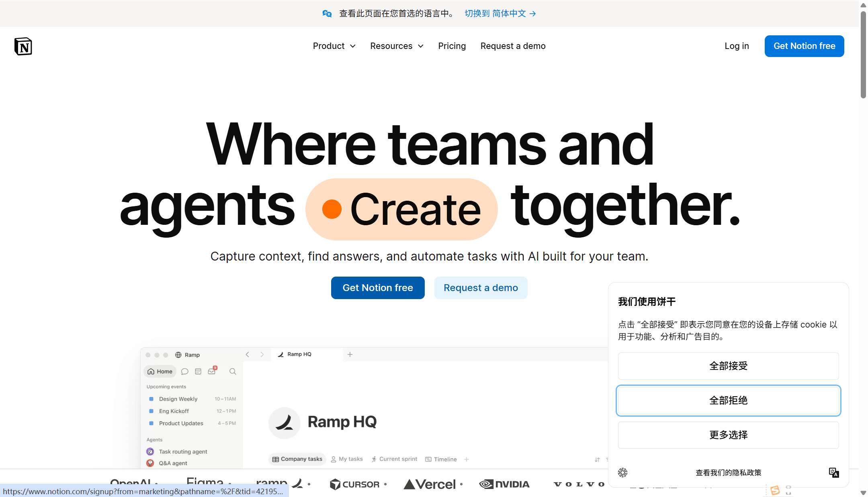Click Get Notion free below the headline

point(378,288)
